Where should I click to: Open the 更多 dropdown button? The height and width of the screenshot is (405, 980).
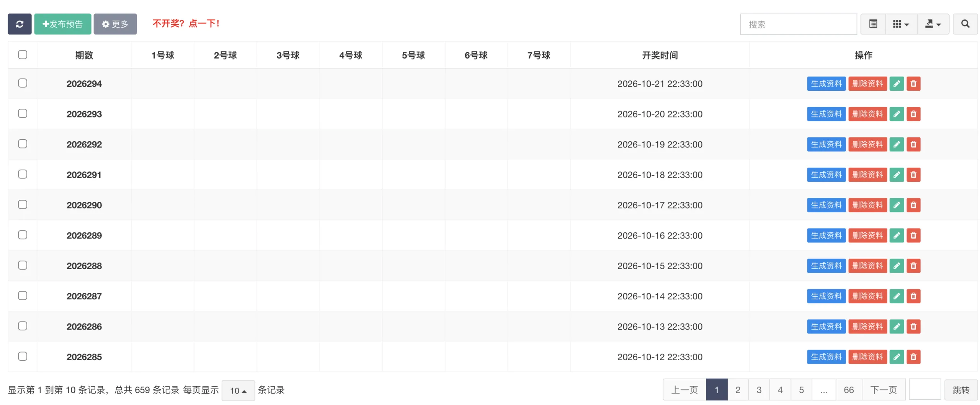click(x=115, y=24)
